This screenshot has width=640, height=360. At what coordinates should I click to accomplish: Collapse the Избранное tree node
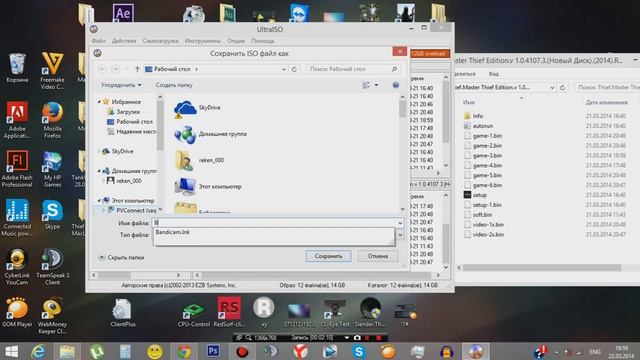tap(99, 102)
